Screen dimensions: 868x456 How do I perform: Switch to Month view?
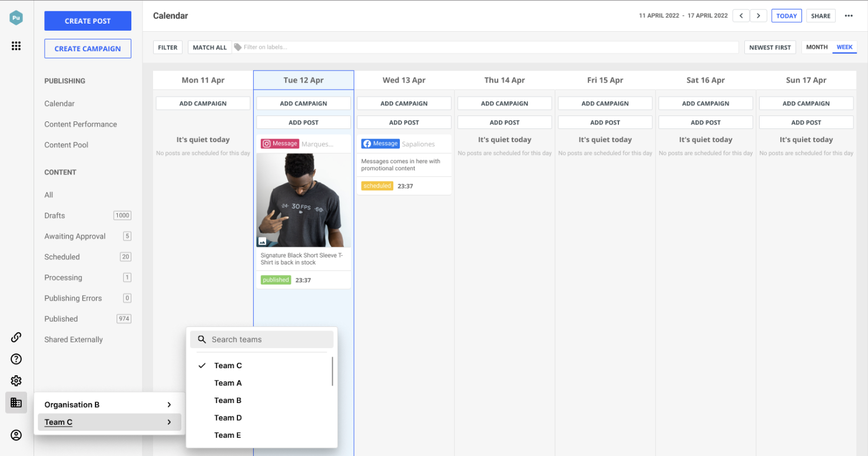click(817, 47)
